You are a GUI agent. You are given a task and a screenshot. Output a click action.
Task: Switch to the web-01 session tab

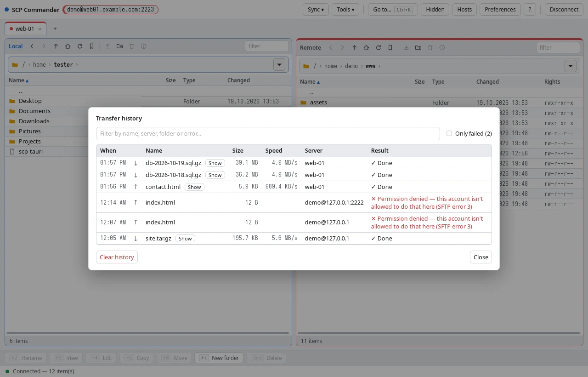pyautogui.click(x=25, y=29)
